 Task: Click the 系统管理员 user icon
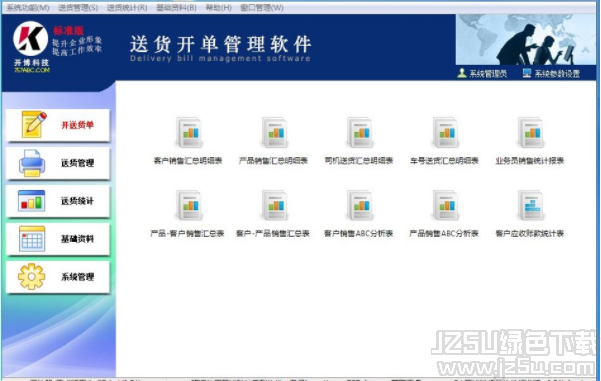tap(462, 73)
